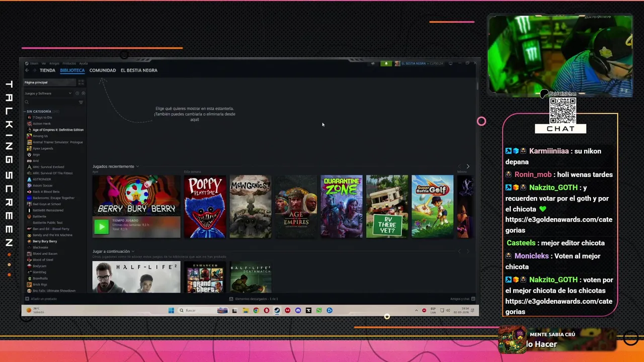This screenshot has width=644, height=362.
Task: Switch library to grid collections view icon
Action: coord(81,82)
